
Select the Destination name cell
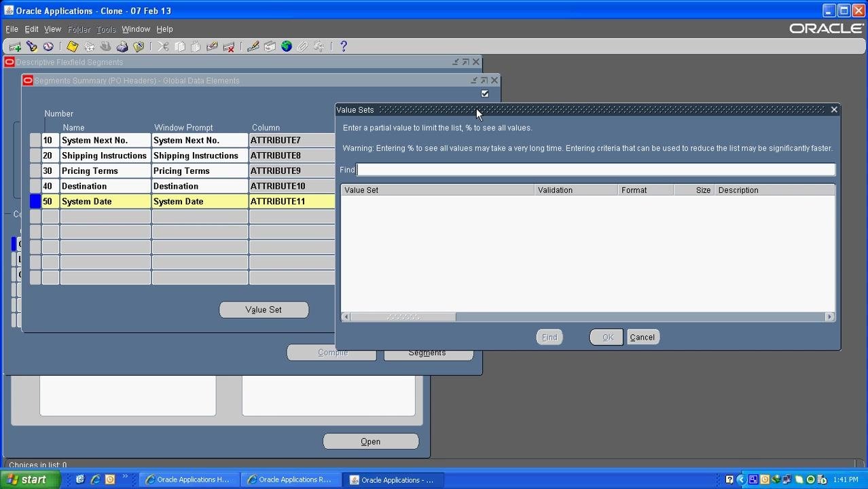coord(105,186)
